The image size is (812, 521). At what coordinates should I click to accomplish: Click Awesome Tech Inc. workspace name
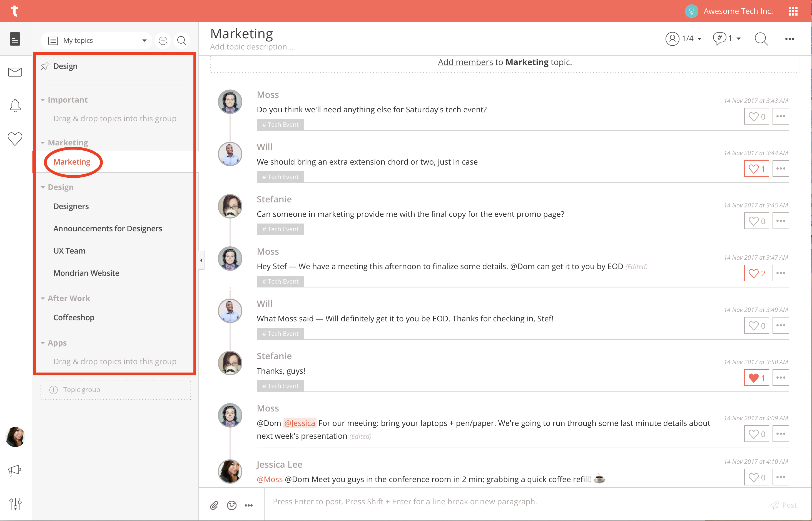(738, 11)
